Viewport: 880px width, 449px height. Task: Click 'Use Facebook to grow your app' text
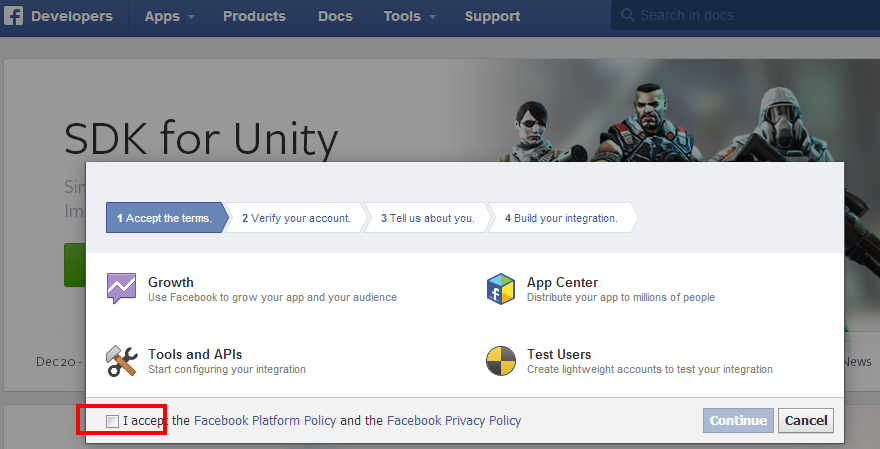coord(272,297)
